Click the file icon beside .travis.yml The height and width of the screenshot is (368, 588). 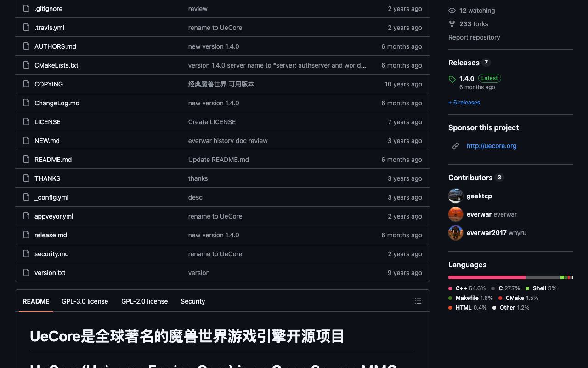[x=26, y=27]
